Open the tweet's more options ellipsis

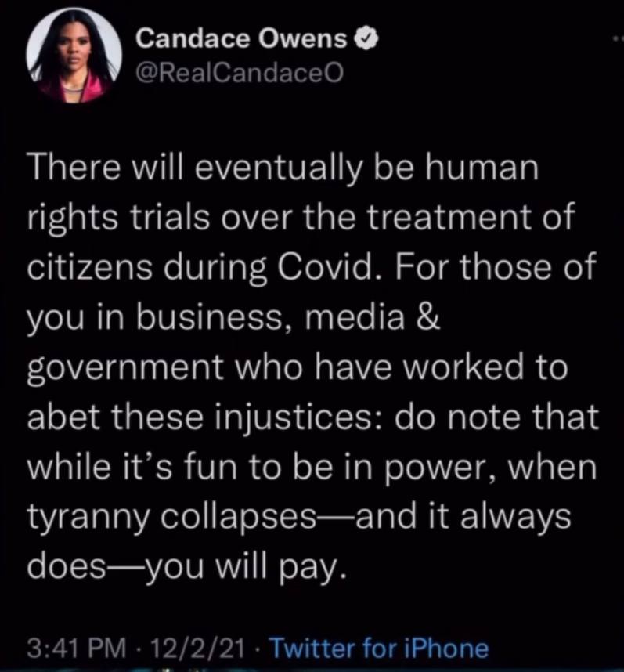(x=619, y=39)
